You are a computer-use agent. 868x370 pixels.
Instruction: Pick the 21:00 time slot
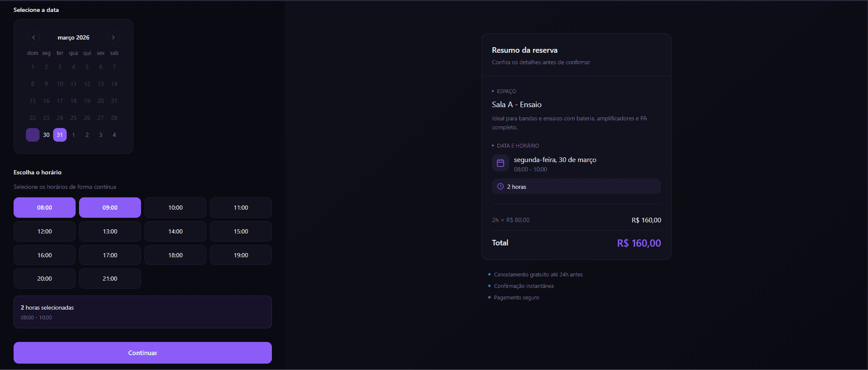click(x=110, y=279)
